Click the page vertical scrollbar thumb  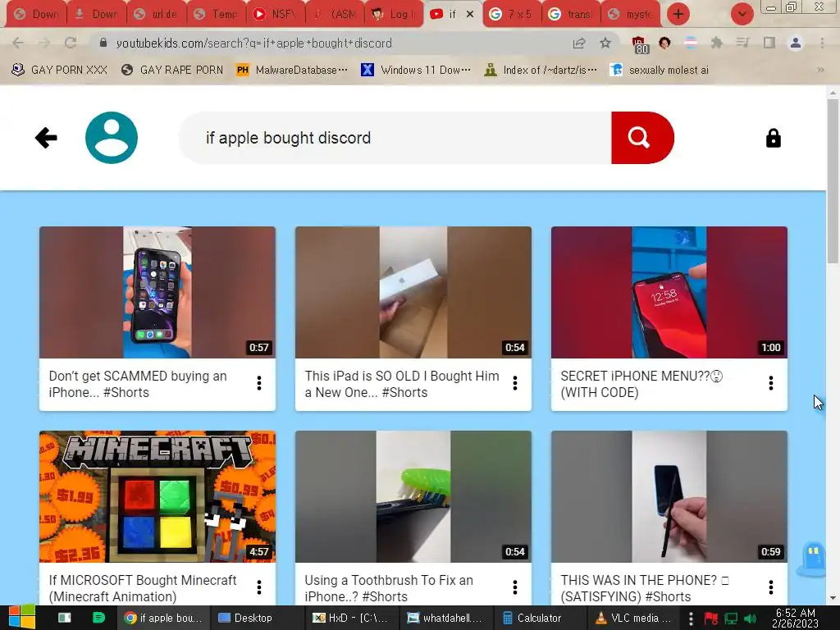[832, 180]
